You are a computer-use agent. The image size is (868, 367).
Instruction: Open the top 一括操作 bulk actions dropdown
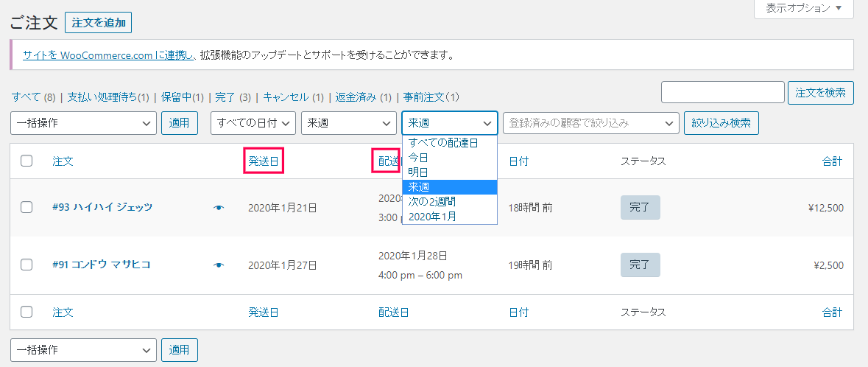[83, 123]
